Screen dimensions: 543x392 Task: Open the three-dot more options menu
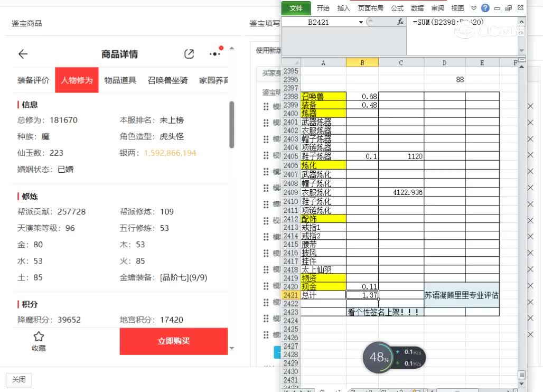point(215,54)
